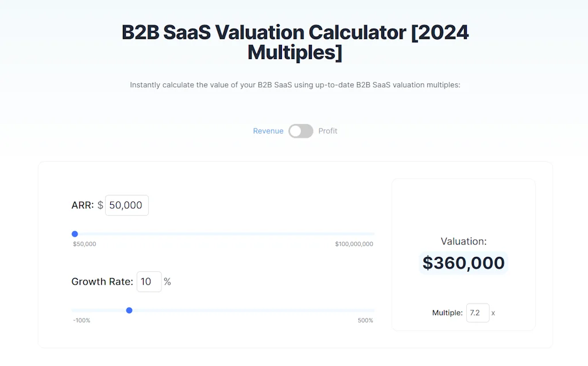Click the Valuation: heading text
This screenshot has width=588, height=366.
click(x=463, y=241)
